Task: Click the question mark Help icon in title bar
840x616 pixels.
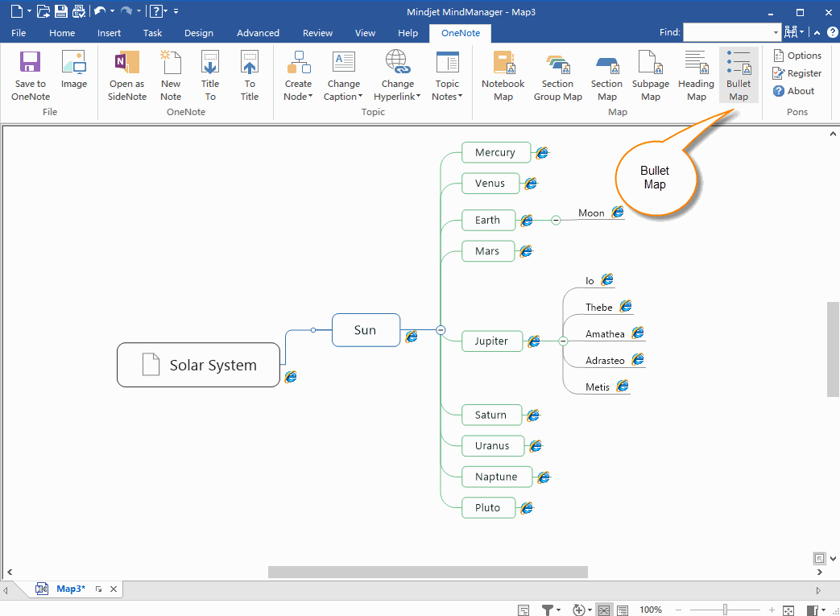Action: click(x=156, y=11)
